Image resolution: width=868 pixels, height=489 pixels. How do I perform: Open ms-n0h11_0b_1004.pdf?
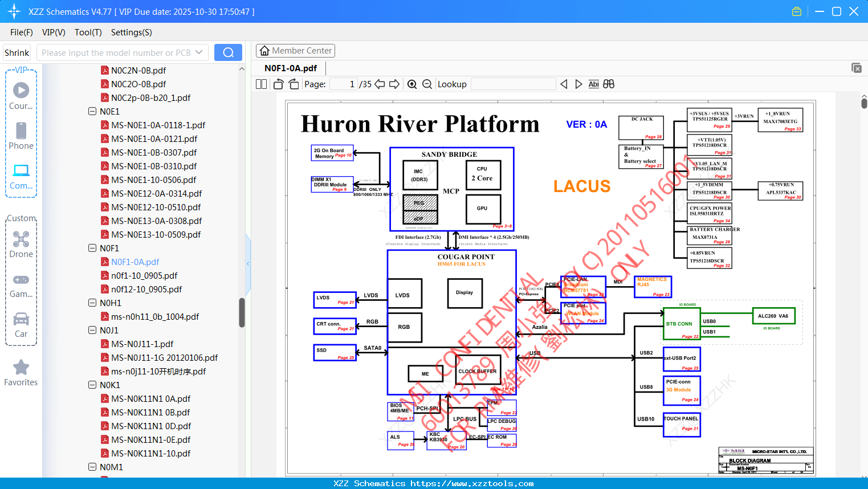click(x=155, y=317)
